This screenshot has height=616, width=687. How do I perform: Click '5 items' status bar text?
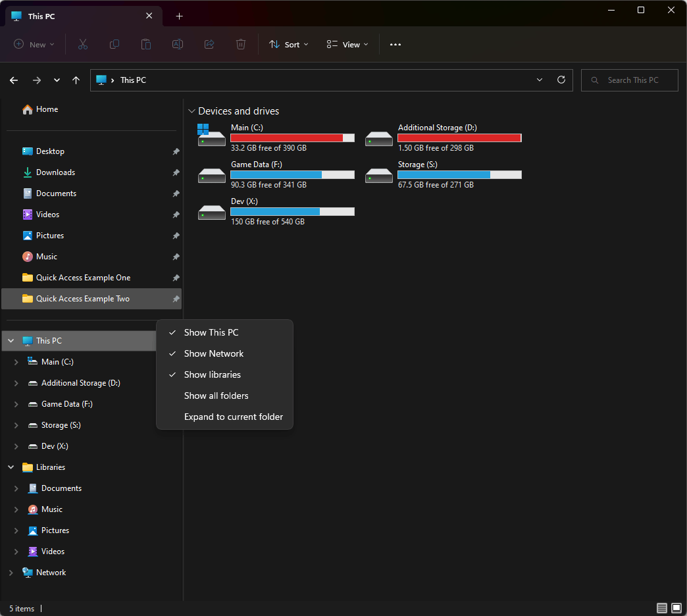coord(22,609)
